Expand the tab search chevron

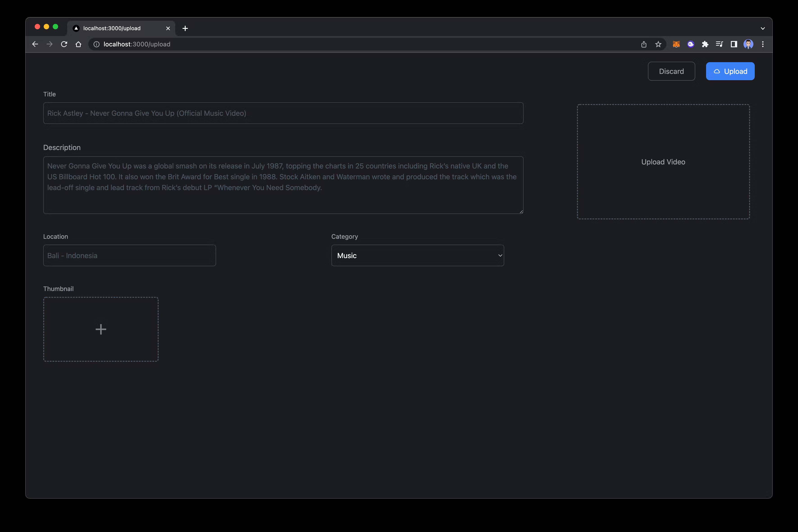click(763, 28)
